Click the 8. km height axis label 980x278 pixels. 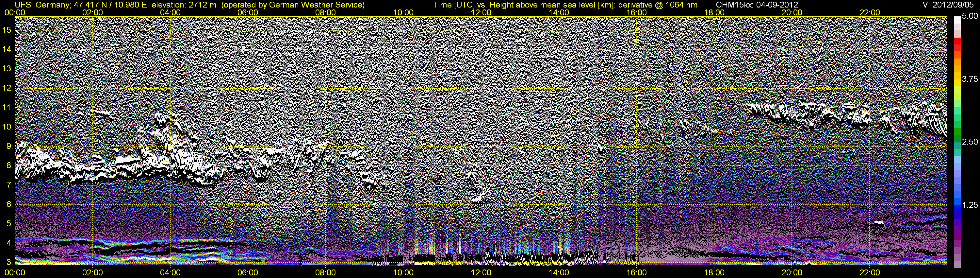(9, 166)
